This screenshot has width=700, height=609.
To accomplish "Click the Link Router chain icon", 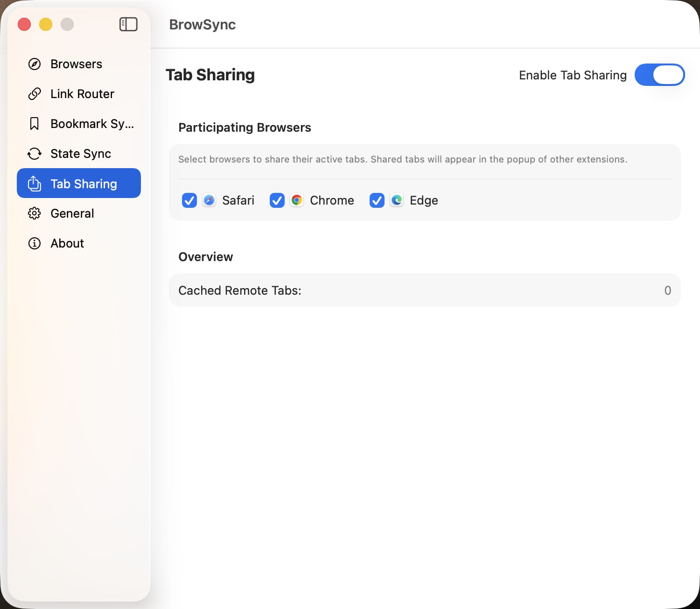I will click(35, 94).
